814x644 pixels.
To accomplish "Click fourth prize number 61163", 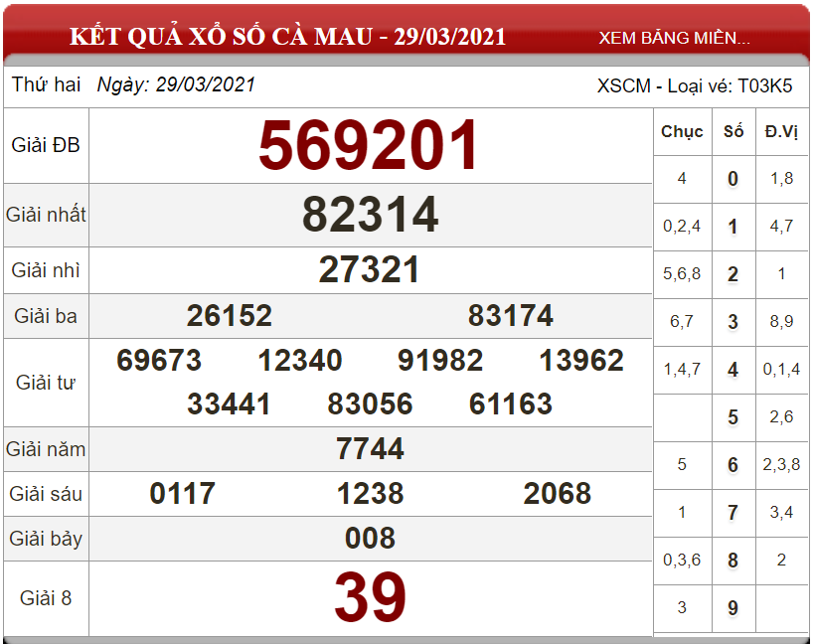I will pos(511,403).
